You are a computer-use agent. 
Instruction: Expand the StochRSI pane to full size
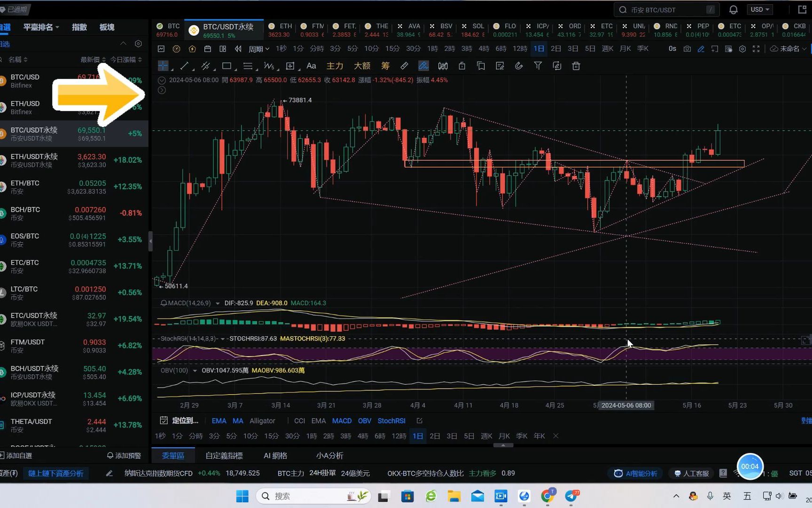(805, 340)
